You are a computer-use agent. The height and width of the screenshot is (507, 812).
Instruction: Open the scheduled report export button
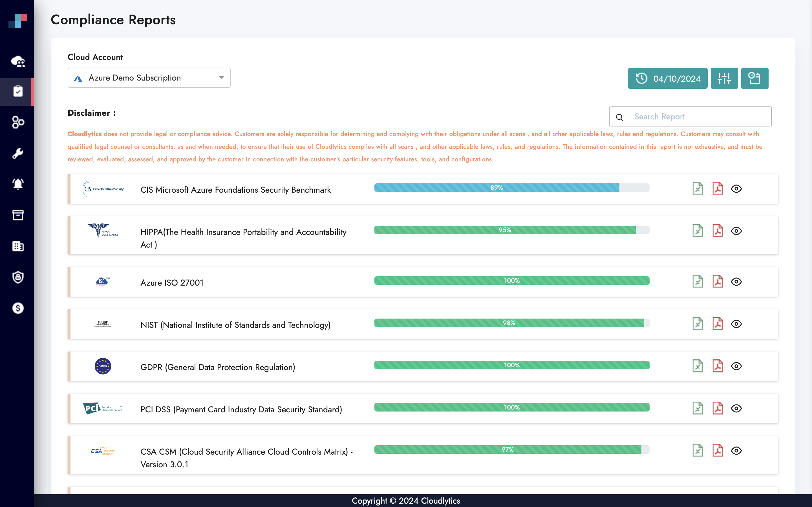754,78
